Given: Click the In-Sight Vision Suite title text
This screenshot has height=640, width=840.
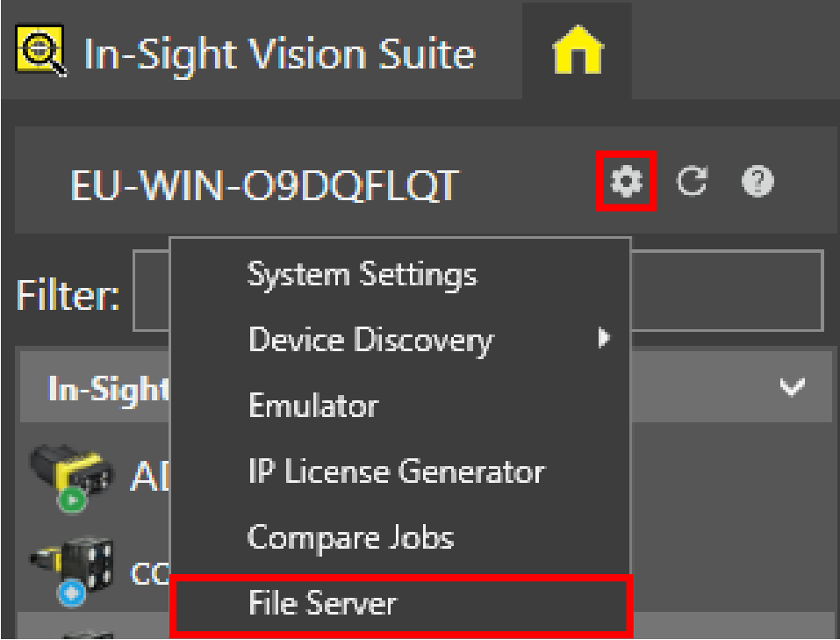Looking at the screenshot, I should click(279, 54).
